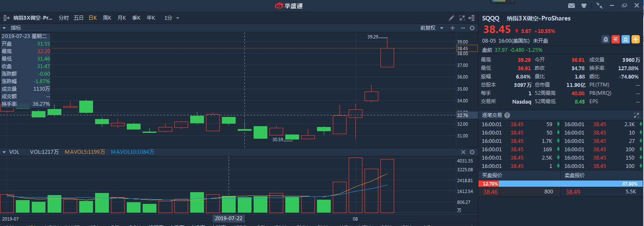This screenshot has width=644, height=226.
Task: Click the 成交量 3960万 value
Action: click(631, 60)
